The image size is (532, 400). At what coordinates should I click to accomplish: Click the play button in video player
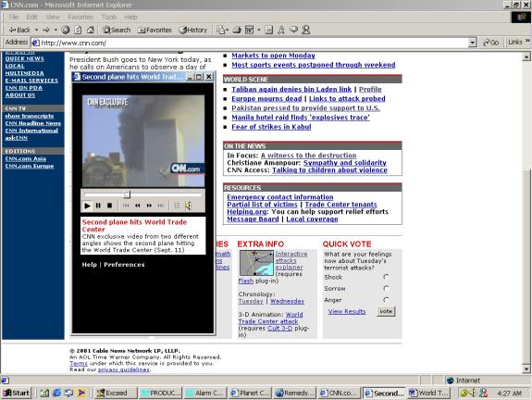click(x=87, y=206)
